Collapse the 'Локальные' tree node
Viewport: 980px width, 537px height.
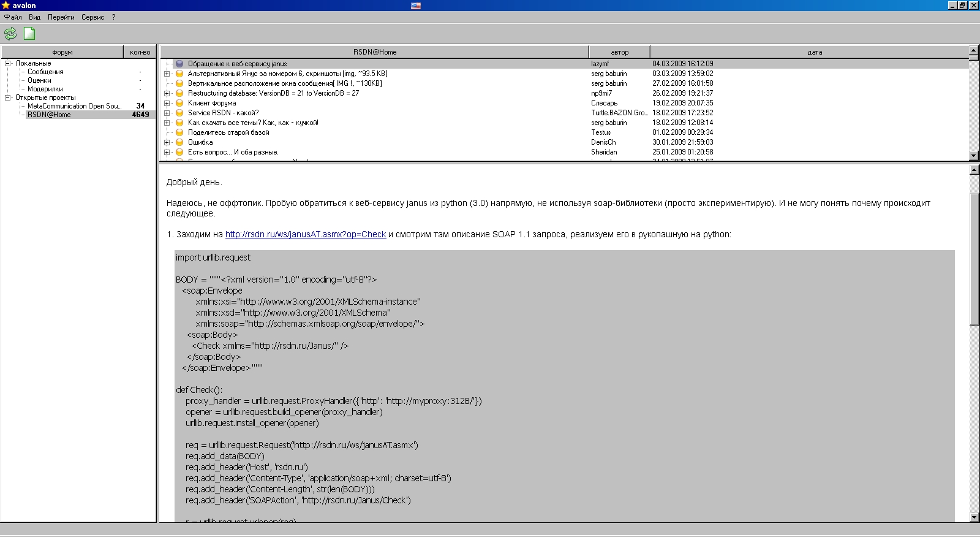pyautogui.click(x=8, y=63)
